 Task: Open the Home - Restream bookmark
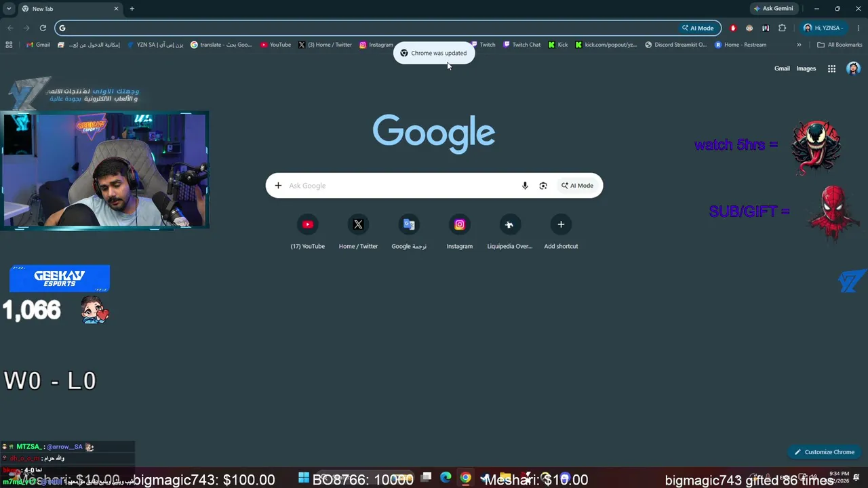coord(741,45)
